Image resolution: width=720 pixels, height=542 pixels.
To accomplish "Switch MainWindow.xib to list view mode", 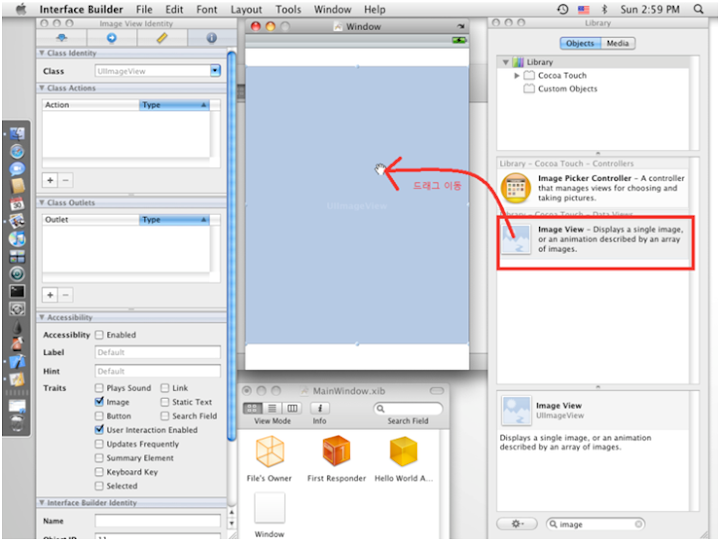I will coord(272,408).
